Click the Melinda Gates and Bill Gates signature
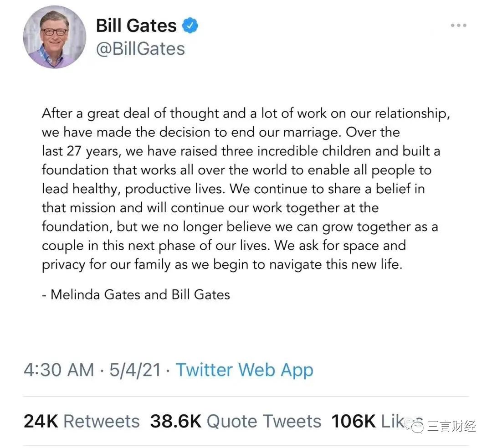The image size is (492, 448). [x=136, y=294]
